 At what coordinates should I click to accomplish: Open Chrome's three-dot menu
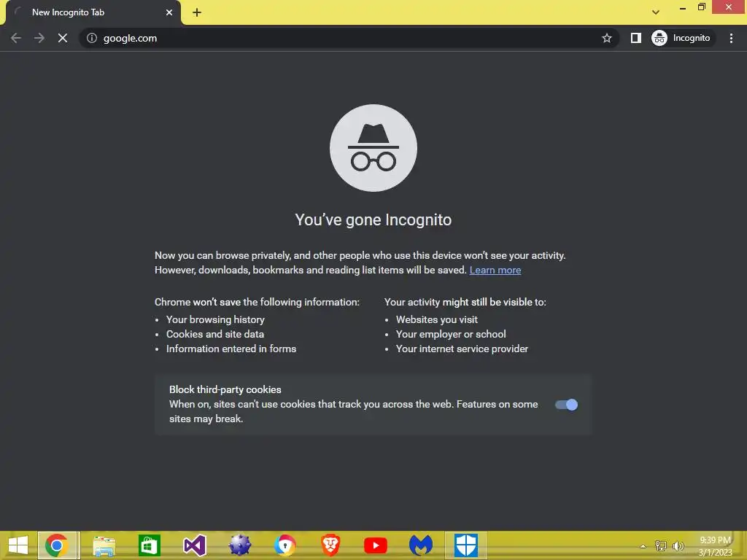[x=731, y=38]
